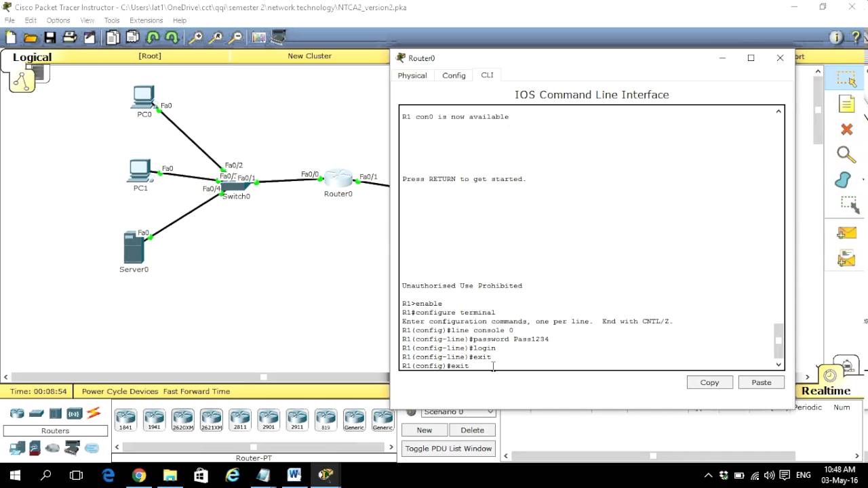This screenshot has width=868, height=488.
Task: Switch to Realtime mode tab
Action: pyautogui.click(x=826, y=390)
